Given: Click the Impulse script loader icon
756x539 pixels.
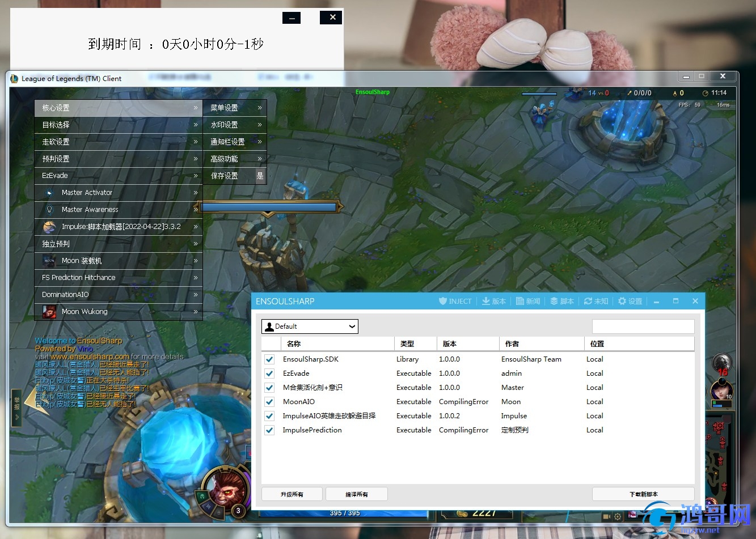Looking at the screenshot, I should pos(49,227).
